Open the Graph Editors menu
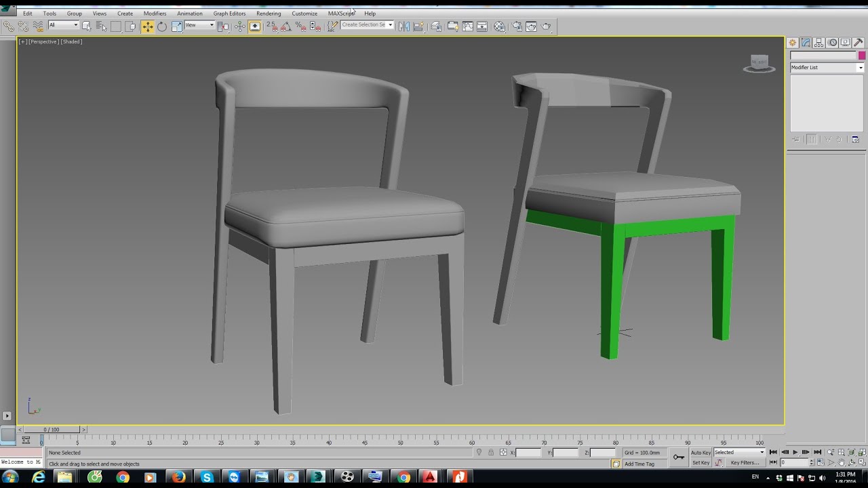The height and width of the screenshot is (488, 868). pos(229,14)
